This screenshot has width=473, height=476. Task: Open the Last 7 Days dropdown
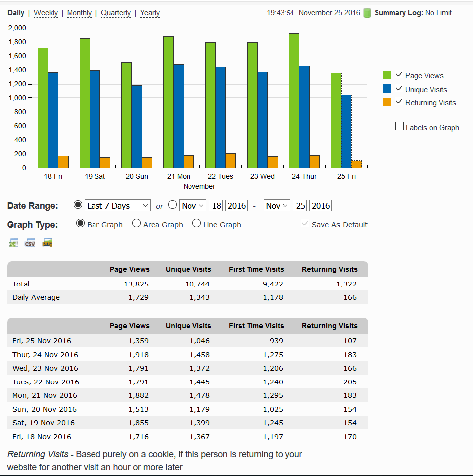[x=117, y=206]
